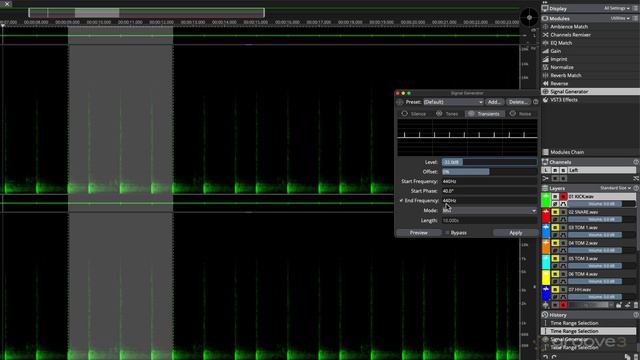
Task: Toggle the red record button on 01 KICK.wav
Action: click(563, 197)
